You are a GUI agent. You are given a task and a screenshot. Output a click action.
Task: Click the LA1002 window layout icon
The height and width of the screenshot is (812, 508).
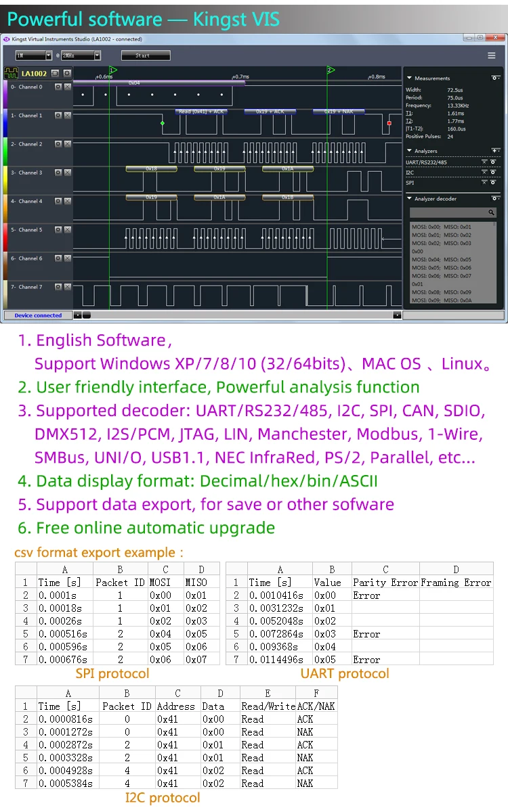point(56,73)
